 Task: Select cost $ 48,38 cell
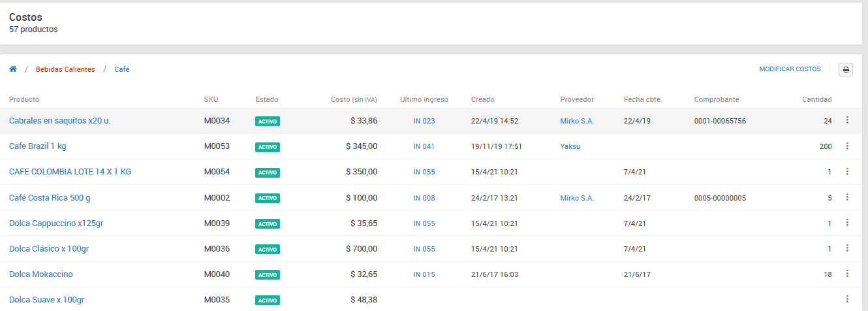[364, 299]
